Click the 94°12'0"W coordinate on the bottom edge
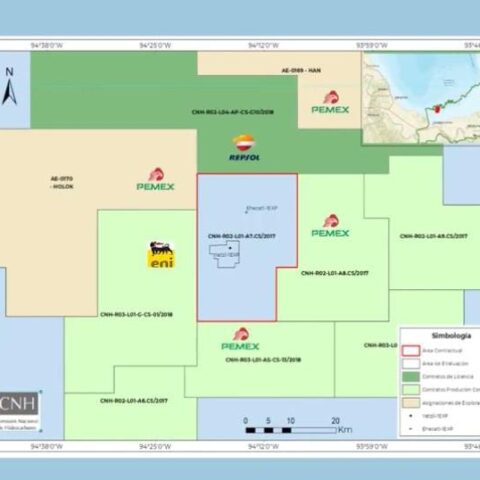This screenshot has height=480, width=480. tap(263, 446)
